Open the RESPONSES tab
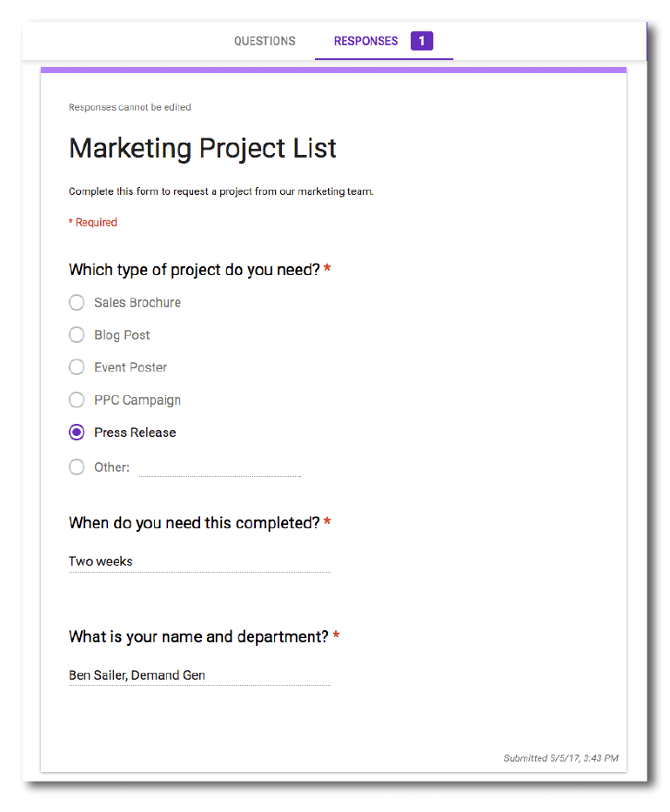 (x=365, y=41)
